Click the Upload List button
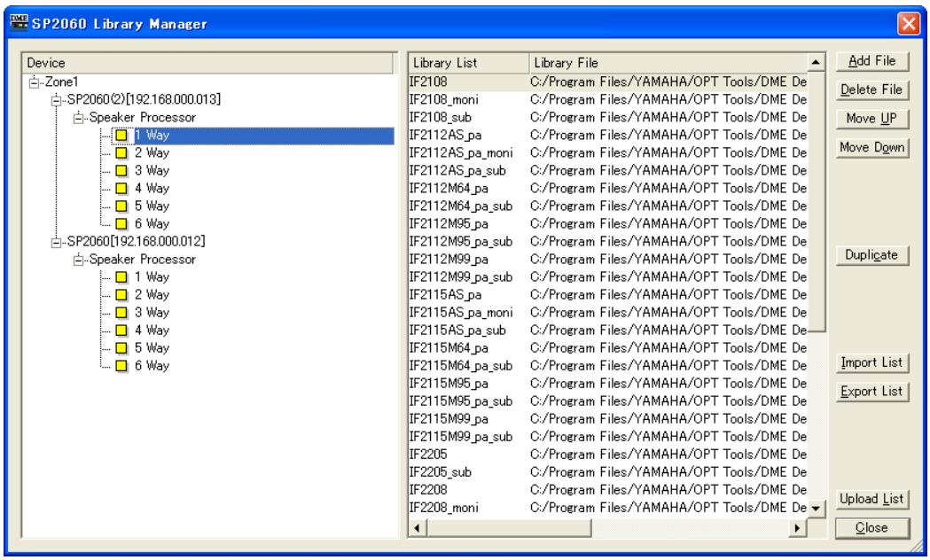Screen dimensions: 930x560 click(x=871, y=500)
